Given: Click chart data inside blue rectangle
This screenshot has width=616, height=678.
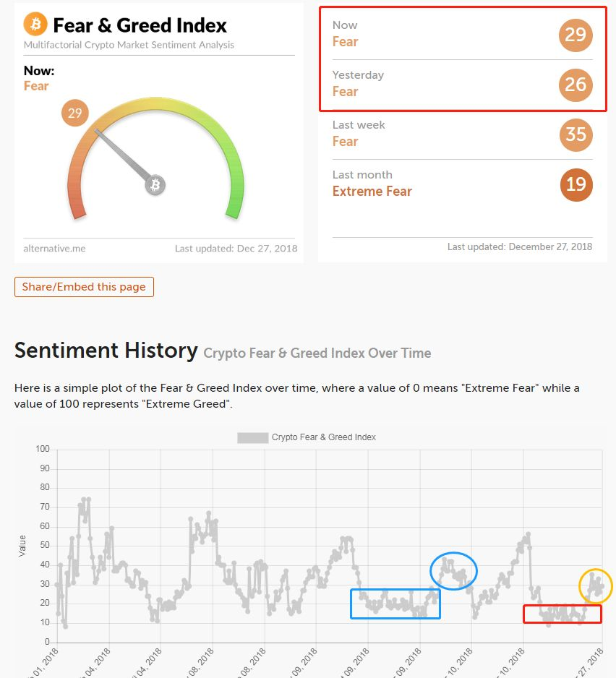Looking at the screenshot, I should pos(395,604).
